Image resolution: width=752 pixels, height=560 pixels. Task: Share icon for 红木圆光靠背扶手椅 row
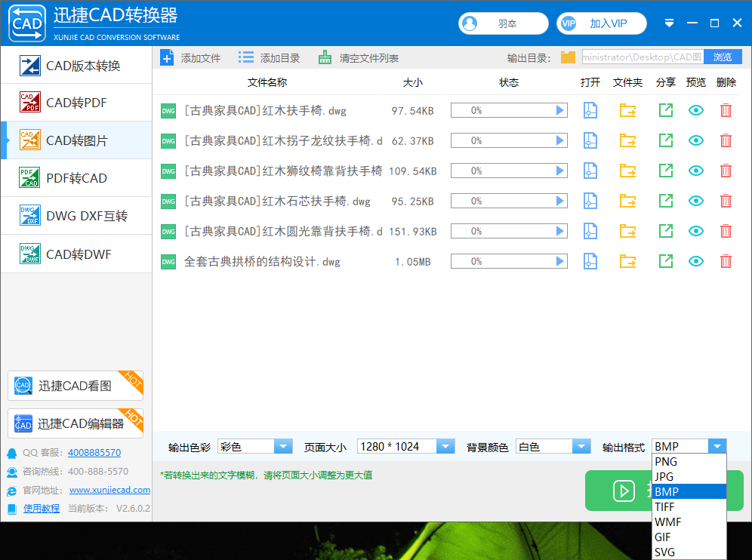[666, 231]
